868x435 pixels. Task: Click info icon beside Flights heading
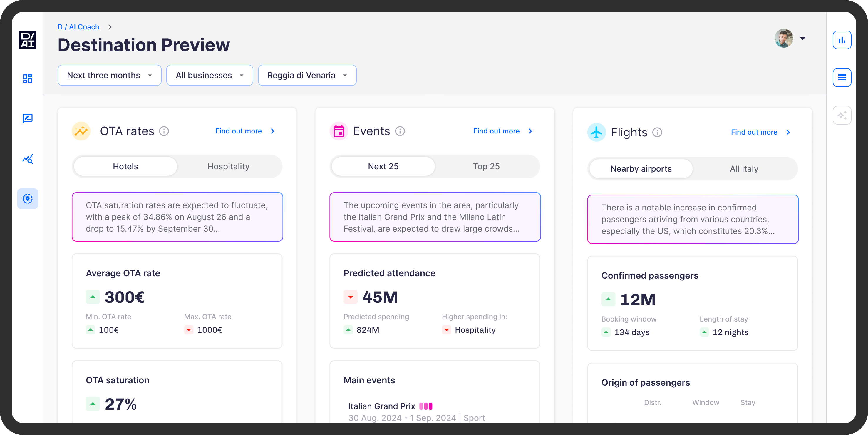(x=657, y=133)
